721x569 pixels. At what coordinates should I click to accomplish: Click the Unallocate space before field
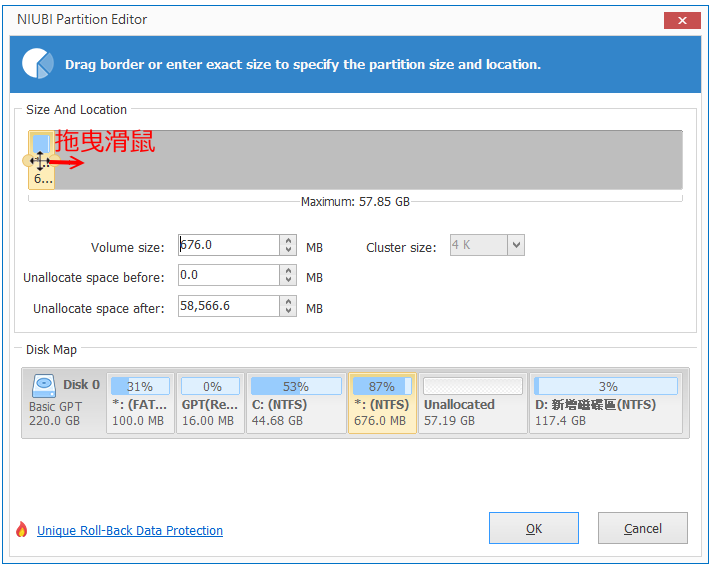pyautogui.click(x=229, y=275)
